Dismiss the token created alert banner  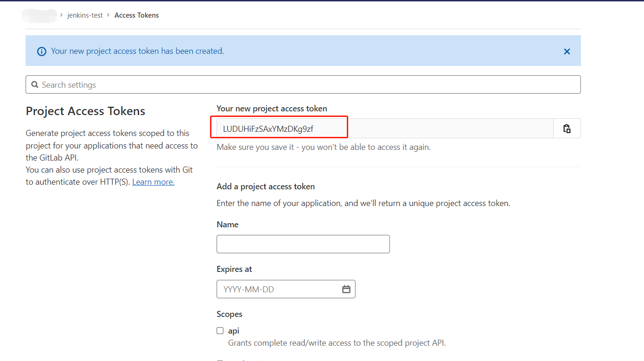[567, 52]
